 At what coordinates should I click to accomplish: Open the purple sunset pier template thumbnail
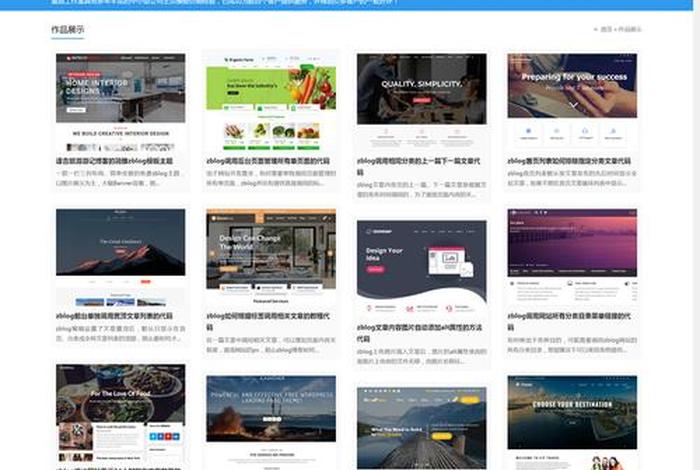tap(572, 258)
